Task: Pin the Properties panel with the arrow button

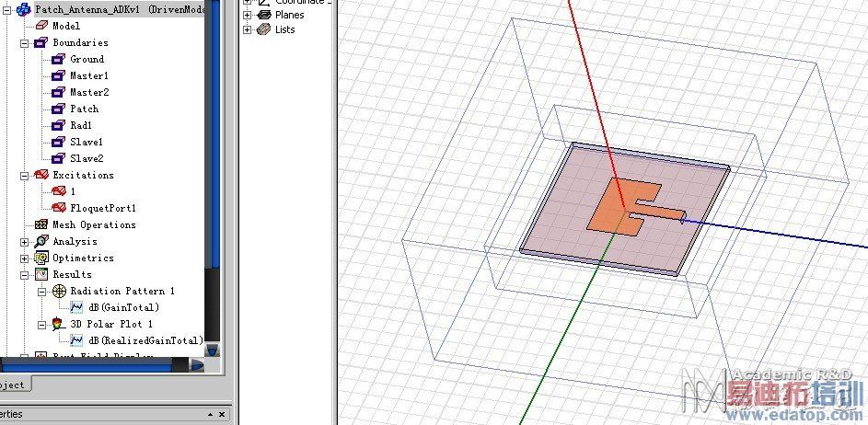Action: coord(211,414)
